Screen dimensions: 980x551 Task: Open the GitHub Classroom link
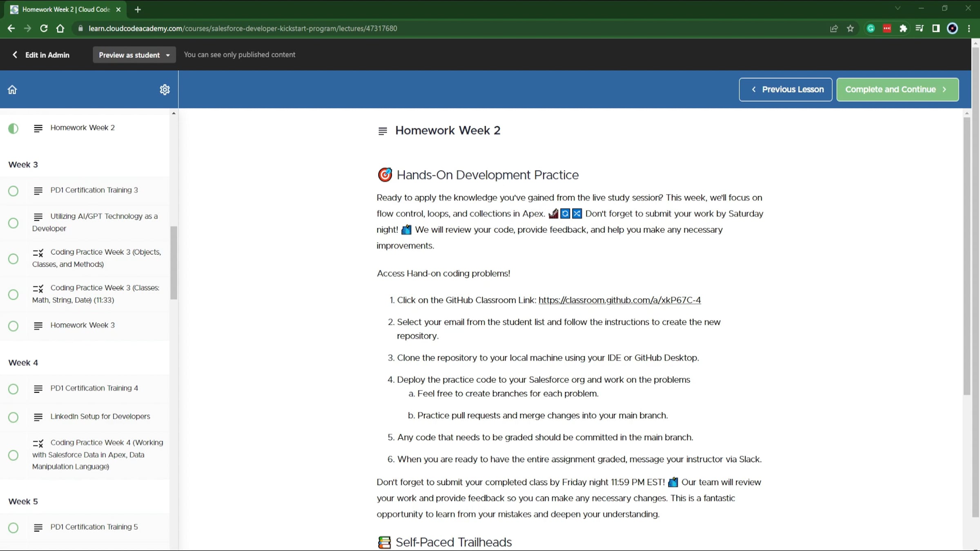click(x=619, y=300)
